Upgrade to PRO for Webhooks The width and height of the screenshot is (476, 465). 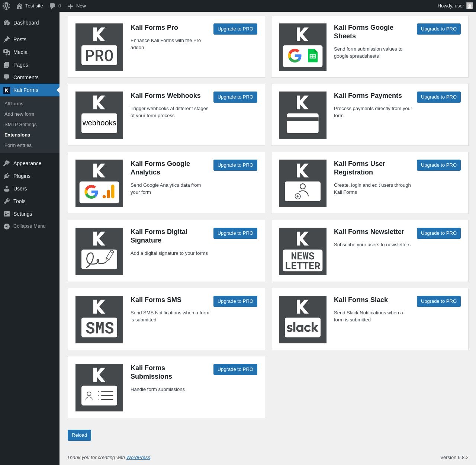click(235, 97)
